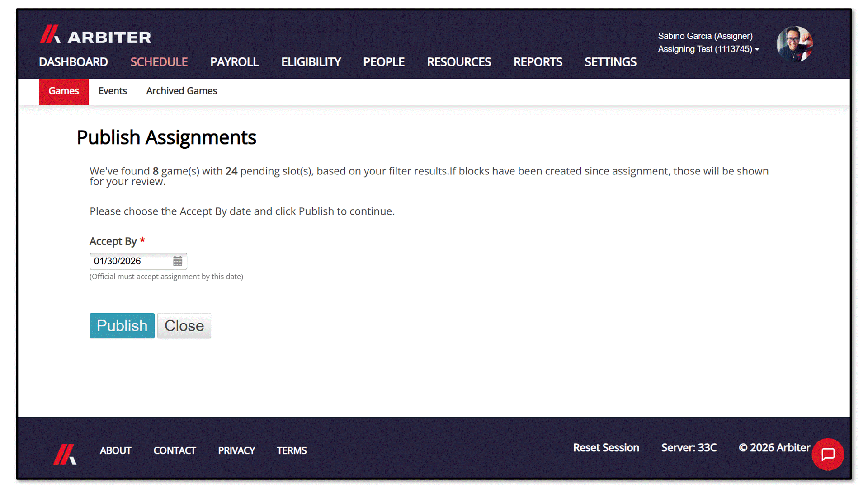Open the REPORTS menu

pos(538,62)
